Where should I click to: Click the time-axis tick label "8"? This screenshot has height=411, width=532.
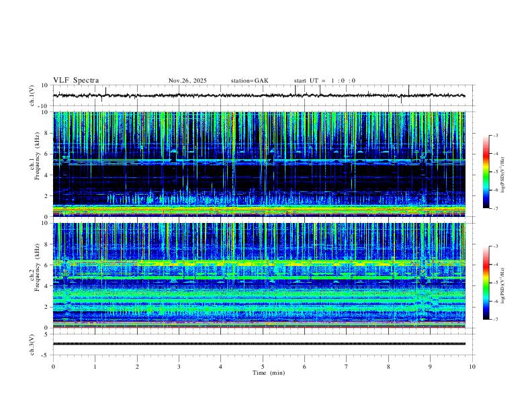tap(388, 367)
